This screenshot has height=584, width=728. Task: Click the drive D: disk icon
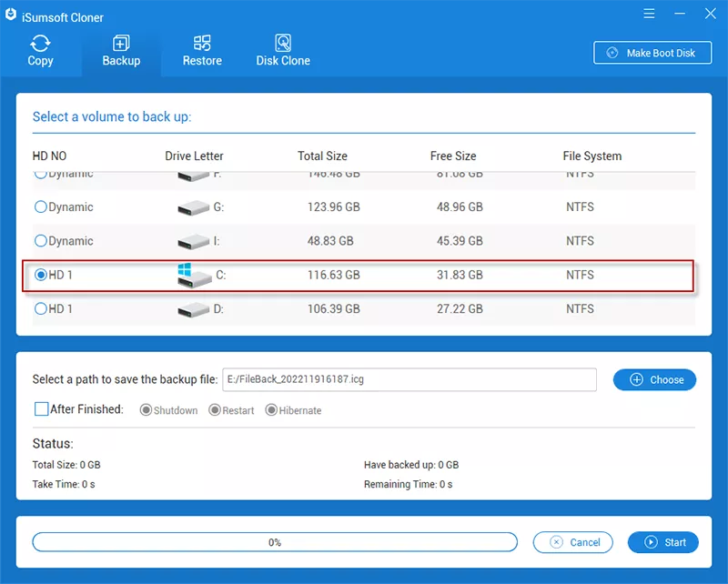coord(192,310)
